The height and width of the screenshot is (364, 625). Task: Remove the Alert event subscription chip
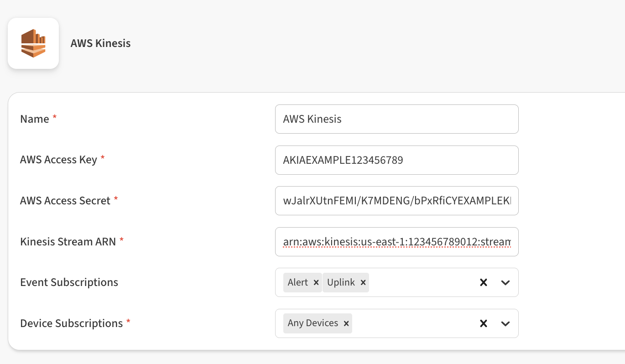[x=316, y=283]
